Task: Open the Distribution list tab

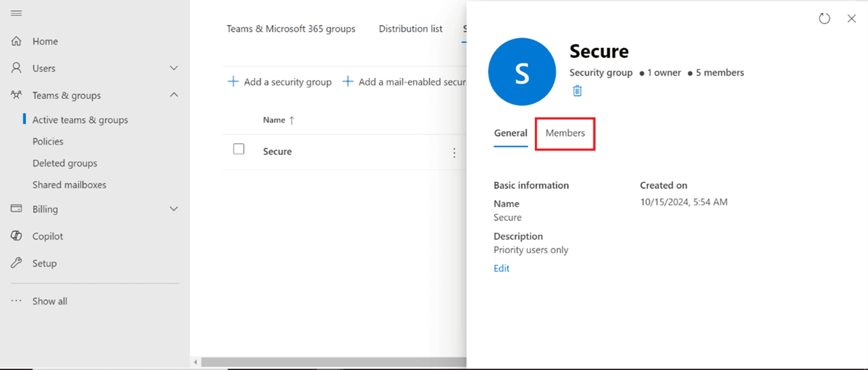Action: point(410,28)
